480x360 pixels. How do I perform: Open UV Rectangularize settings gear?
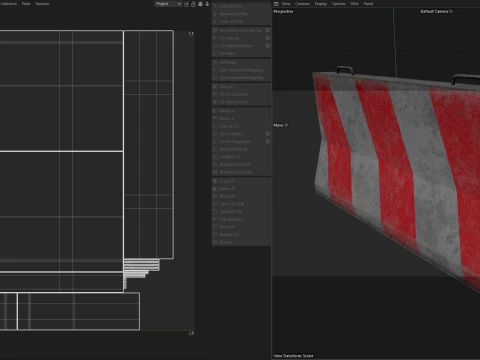[x=267, y=141]
